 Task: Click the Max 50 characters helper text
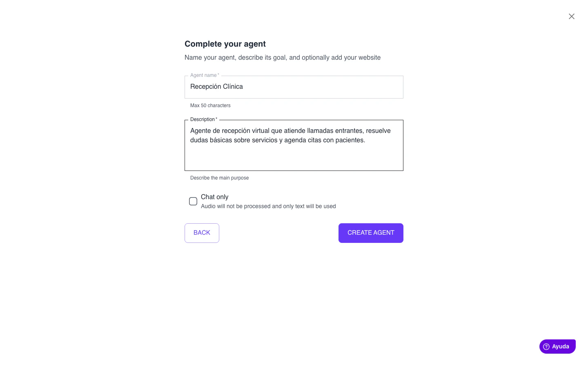coord(210,105)
